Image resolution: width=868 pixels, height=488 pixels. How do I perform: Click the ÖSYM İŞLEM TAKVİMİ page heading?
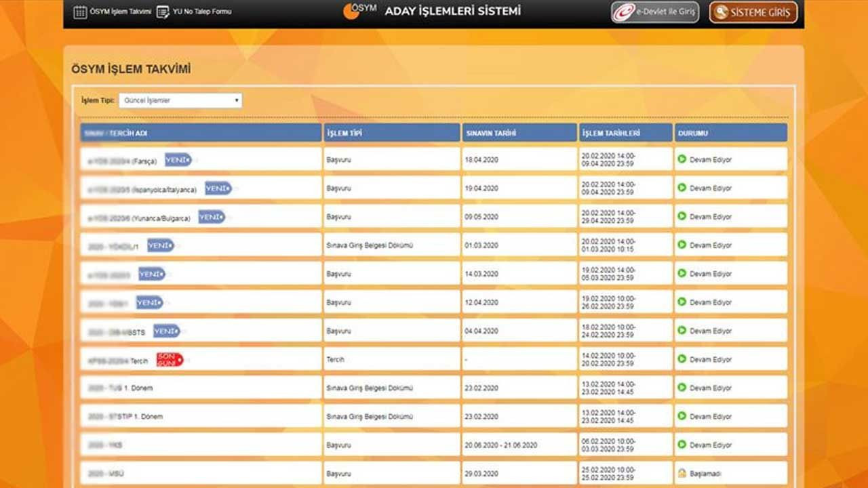tap(131, 69)
